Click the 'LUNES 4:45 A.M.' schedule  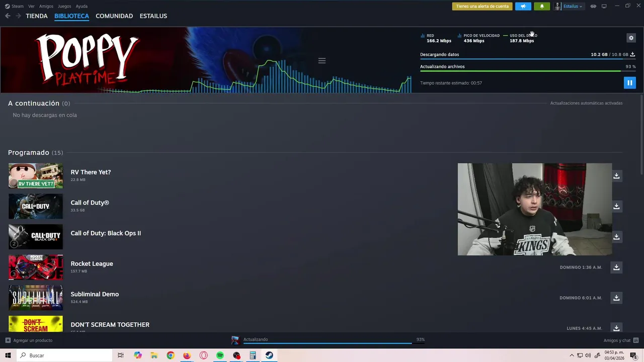coord(584,328)
